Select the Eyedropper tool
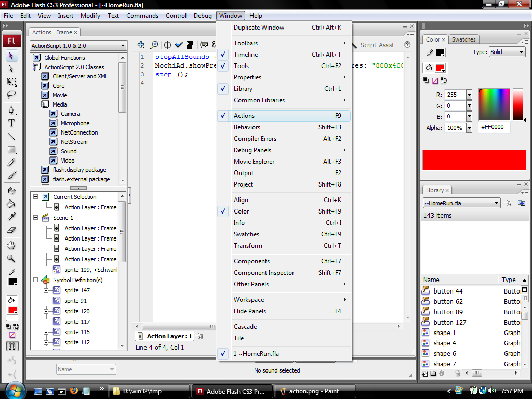Viewport: 532px width, 399px height. [x=11, y=217]
